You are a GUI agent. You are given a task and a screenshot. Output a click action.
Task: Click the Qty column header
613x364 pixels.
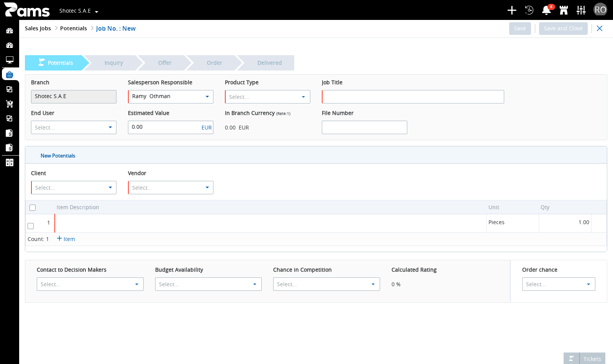545,207
